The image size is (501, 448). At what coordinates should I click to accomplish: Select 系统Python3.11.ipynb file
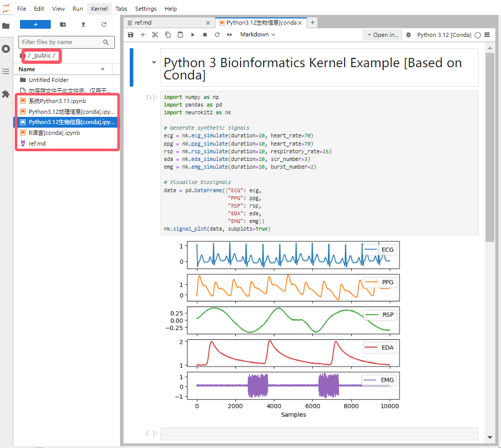tap(67, 101)
